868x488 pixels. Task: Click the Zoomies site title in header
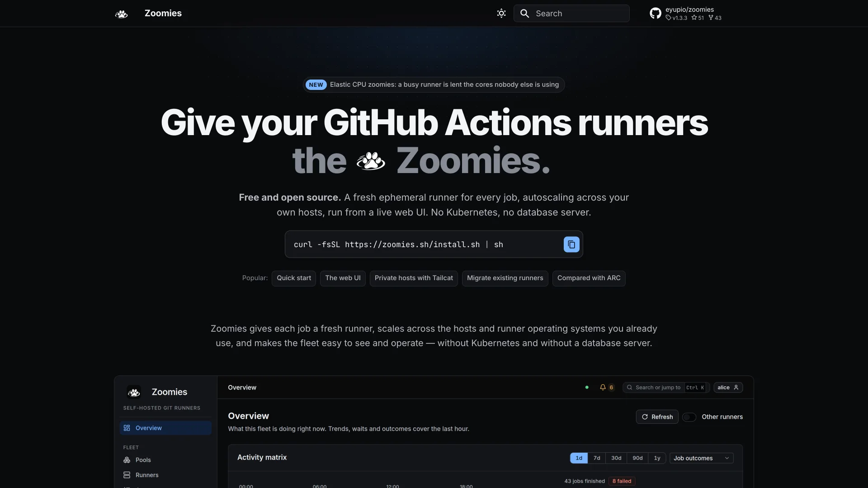pyautogui.click(x=163, y=14)
